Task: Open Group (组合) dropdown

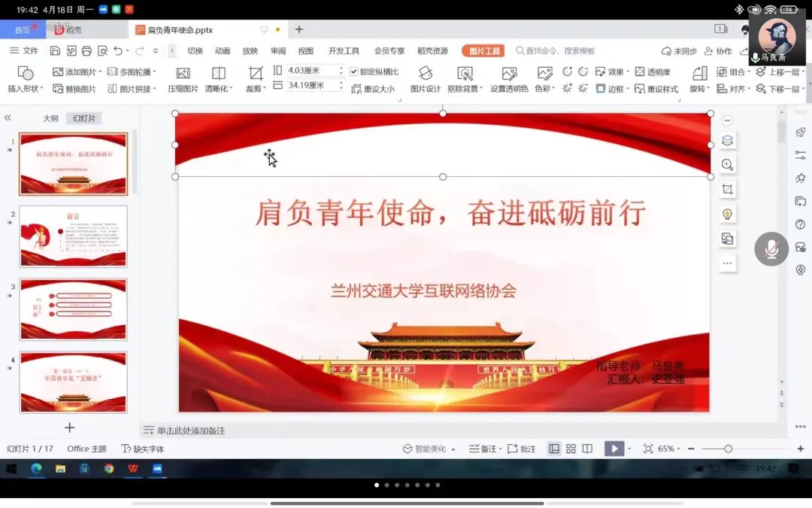Action: click(733, 71)
